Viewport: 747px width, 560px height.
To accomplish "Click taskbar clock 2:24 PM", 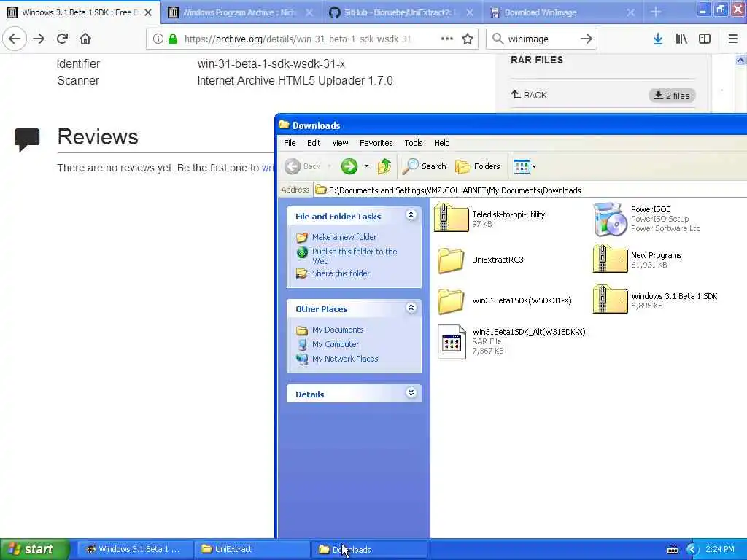I will [720, 549].
